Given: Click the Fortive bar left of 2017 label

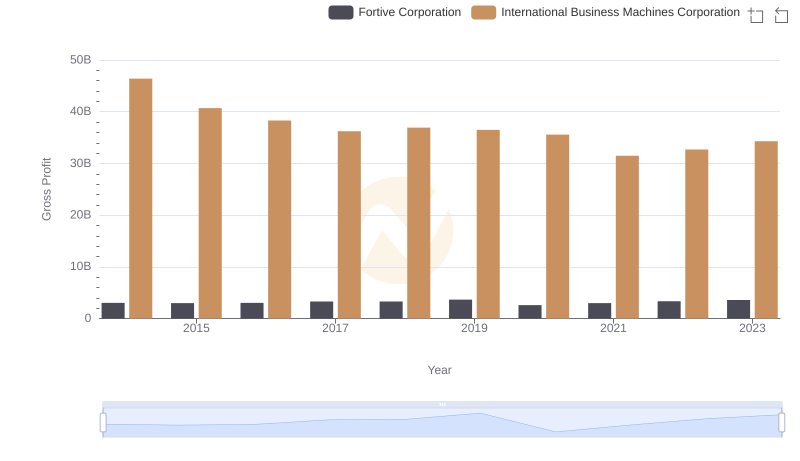Looking at the screenshot, I should pyautogui.click(x=321, y=310).
